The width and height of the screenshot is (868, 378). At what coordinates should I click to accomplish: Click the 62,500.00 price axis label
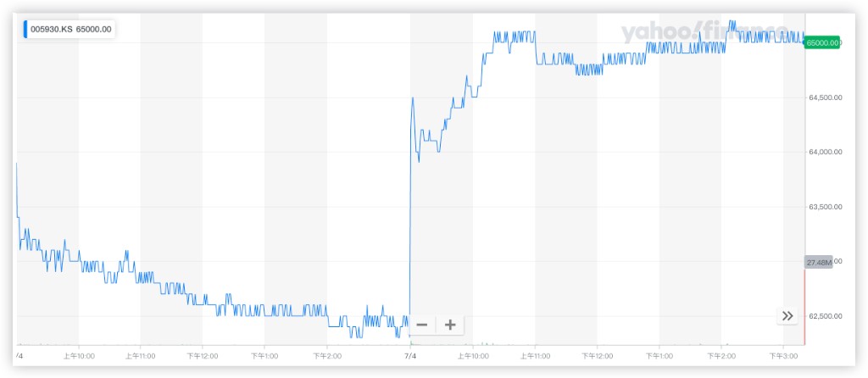click(825, 316)
